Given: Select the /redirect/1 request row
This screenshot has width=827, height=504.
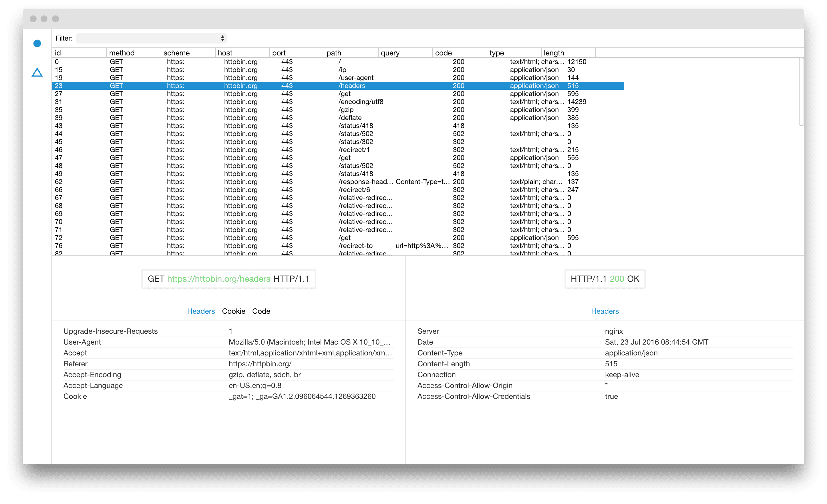Looking at the screenshot, I should (x=338, y=150).
